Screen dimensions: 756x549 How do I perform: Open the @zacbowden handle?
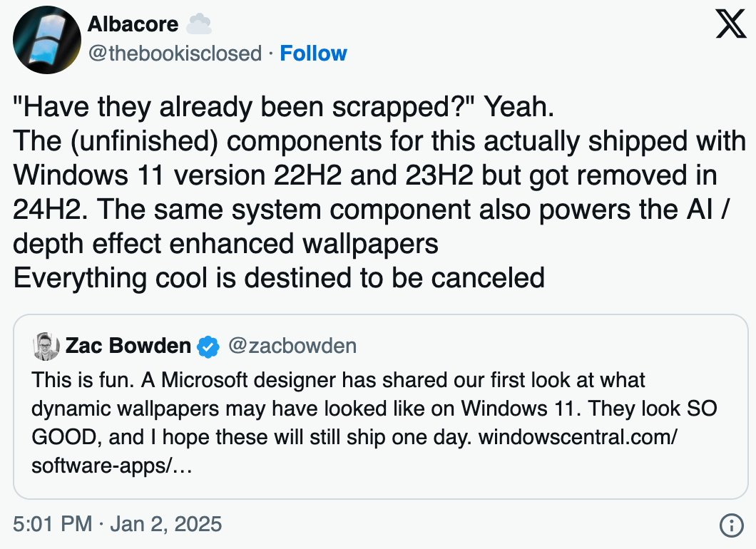tap(292, 346)
